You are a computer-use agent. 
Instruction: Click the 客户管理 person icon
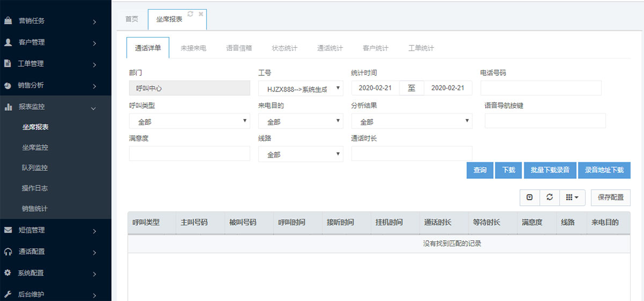click(x=8, y=42)
